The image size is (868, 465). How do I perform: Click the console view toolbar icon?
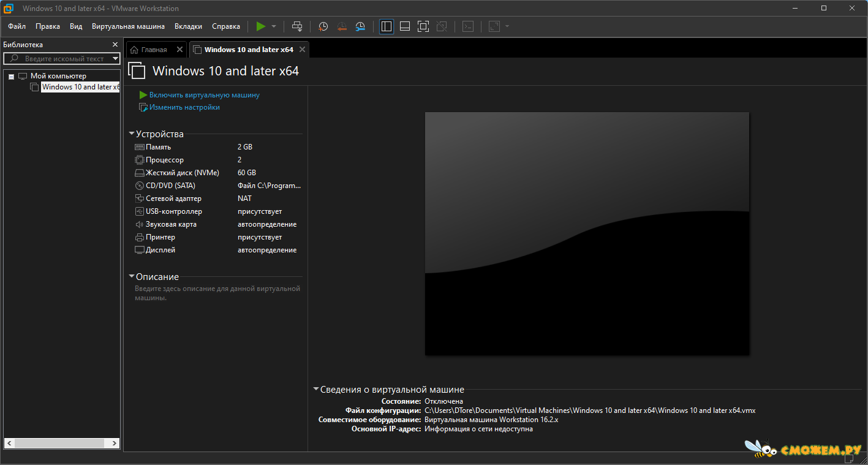pos(468,26)
